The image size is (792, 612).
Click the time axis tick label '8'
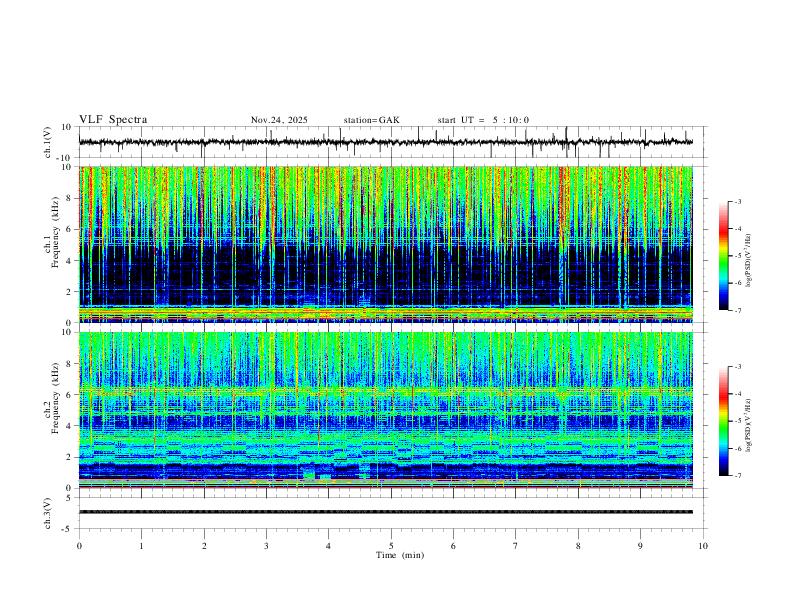(578, 546)
